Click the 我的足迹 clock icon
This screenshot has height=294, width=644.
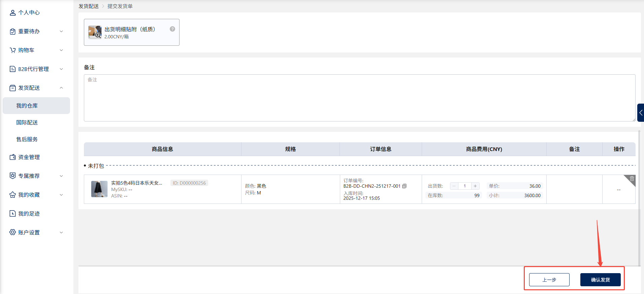(x=12, y=214)
